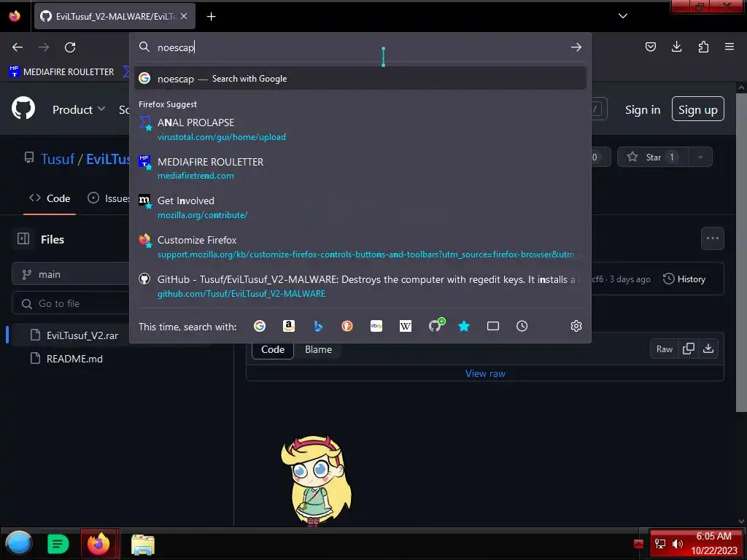Click the GitHub Octocat logo
This screenshot has width=747, height=560.
coord(23,108)
